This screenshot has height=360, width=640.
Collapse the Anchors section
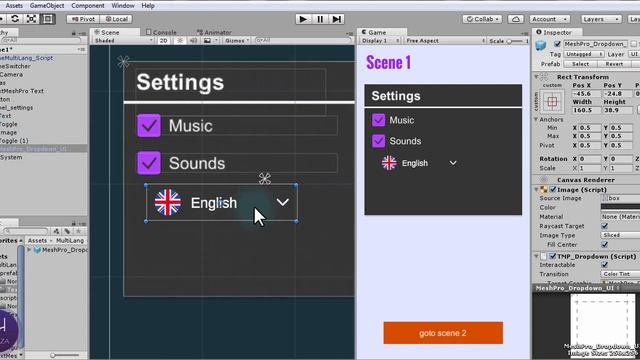coord(536,119)
